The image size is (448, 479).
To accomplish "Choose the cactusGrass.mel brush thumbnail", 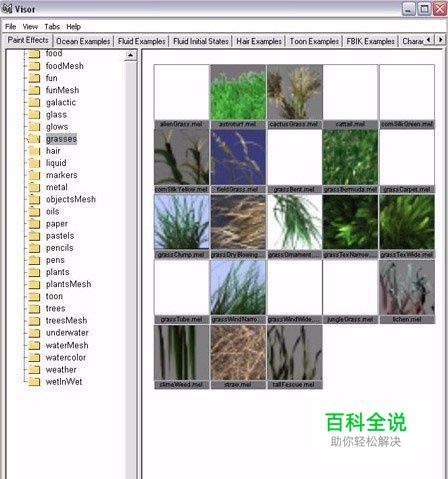I will [x=295, y=92].
